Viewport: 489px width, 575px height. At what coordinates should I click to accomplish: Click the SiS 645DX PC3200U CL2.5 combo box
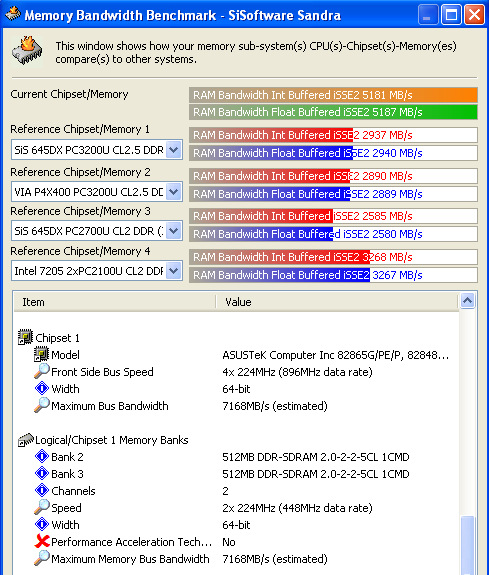coord(97,150)
